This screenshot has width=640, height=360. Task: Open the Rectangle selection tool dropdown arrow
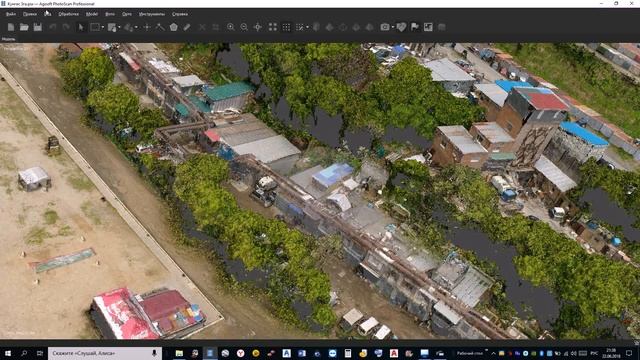point(102,27)
